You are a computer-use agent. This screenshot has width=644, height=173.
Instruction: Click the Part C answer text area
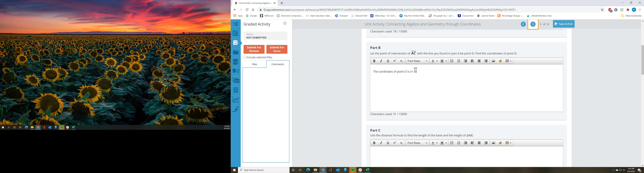(x=466, y=156)
